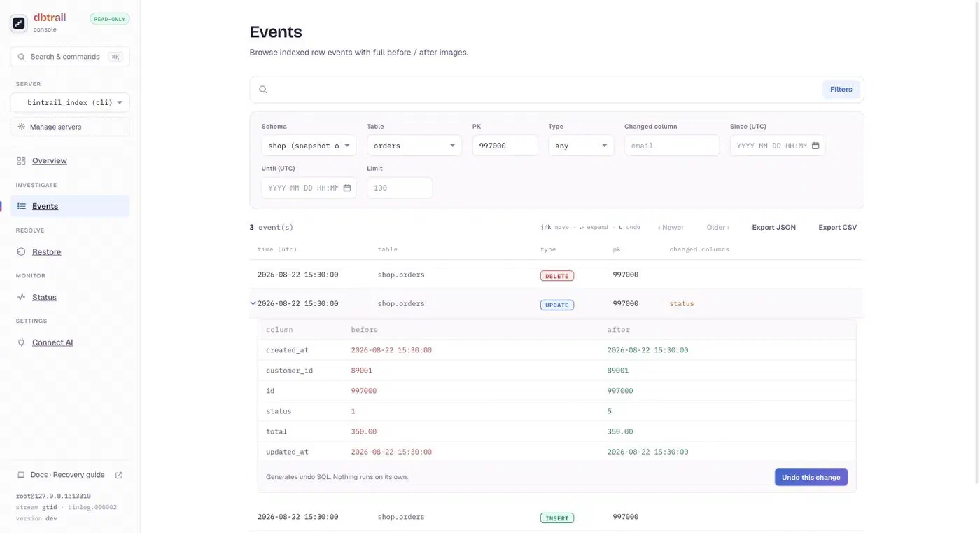Screen dimensions: 980x533
Task: Toggle the Filters panel
Action: pyautogui.click(x=841, y=90)
